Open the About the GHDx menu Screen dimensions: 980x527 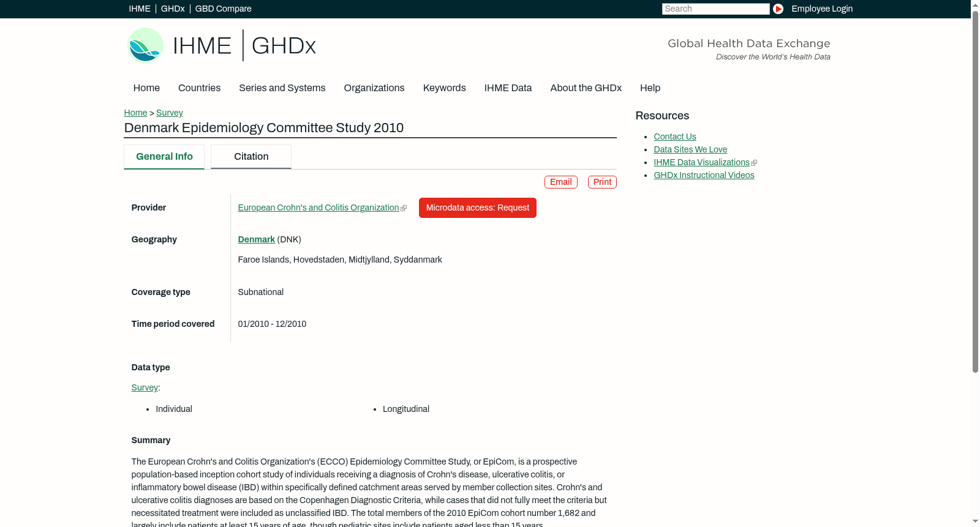click(x=586, y=88)
